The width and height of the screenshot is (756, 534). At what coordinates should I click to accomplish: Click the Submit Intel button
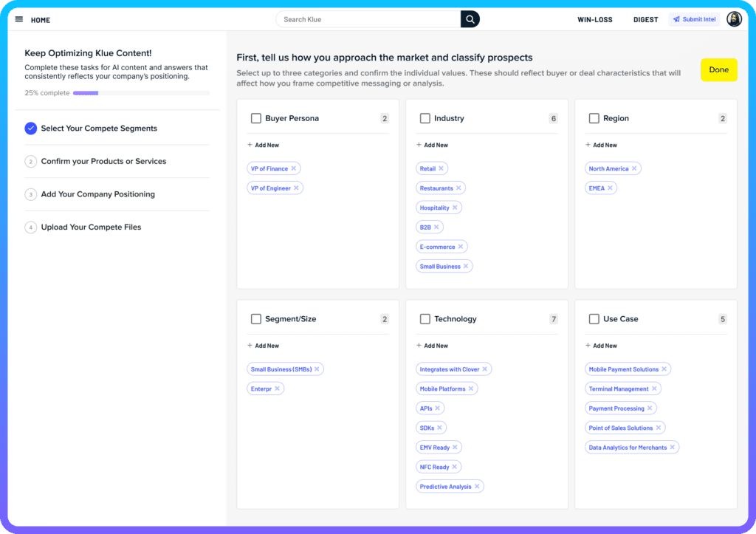point(694,19)
